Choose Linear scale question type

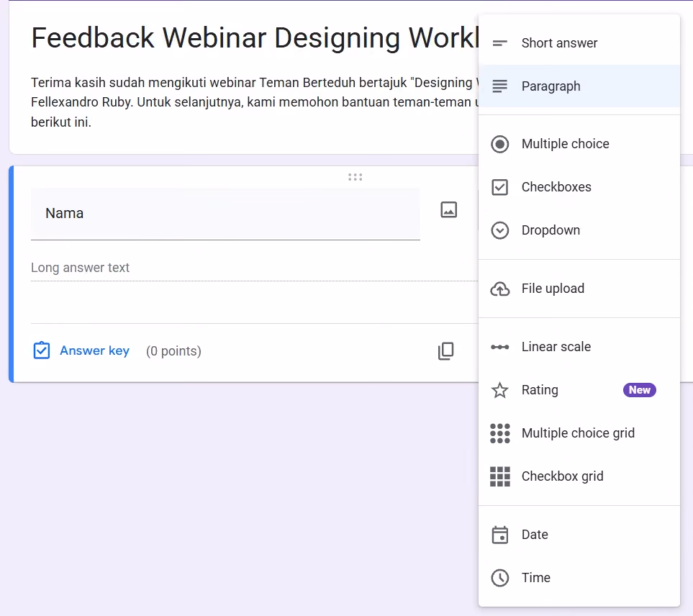[x=579, y=347]
